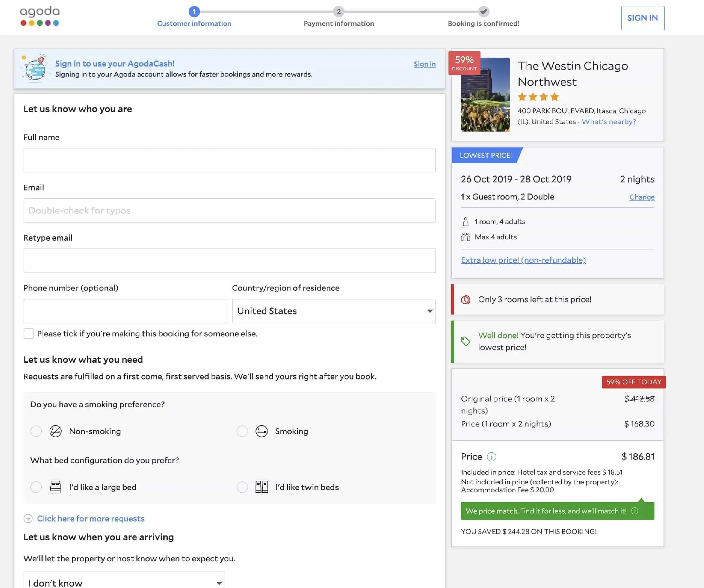Select the Smoking radio button
The image size is (704, 588).
coord(242,431)
